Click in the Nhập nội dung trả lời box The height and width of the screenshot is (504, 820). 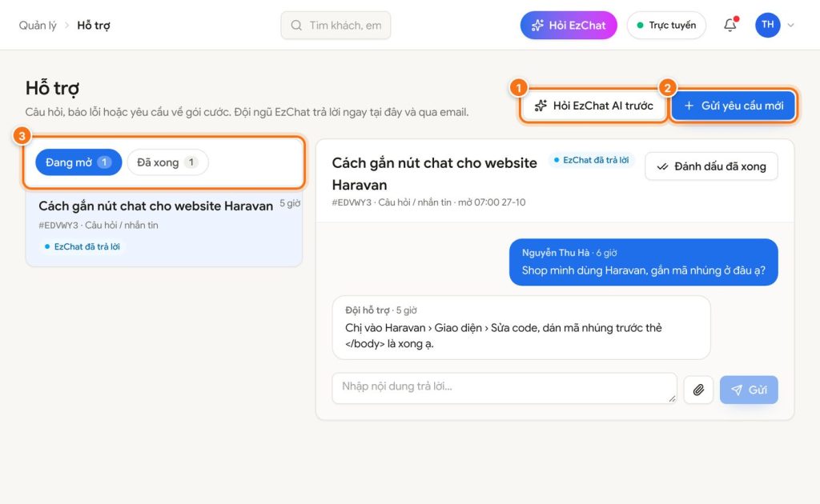(504, 388)
